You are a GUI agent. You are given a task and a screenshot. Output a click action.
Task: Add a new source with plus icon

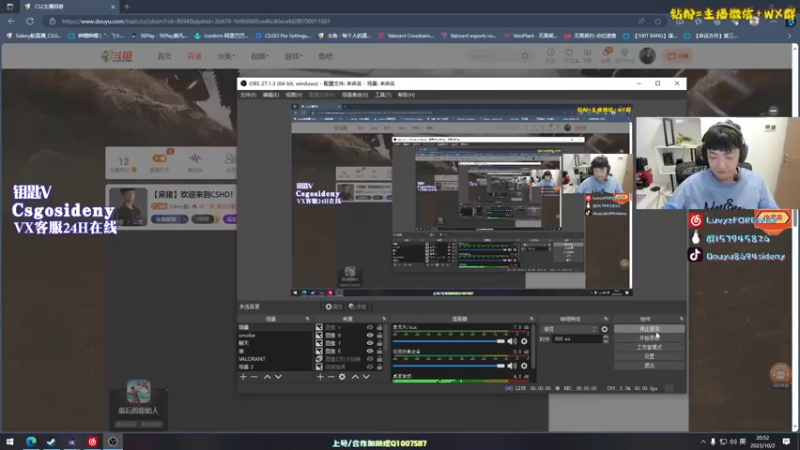tap(320, 377)
